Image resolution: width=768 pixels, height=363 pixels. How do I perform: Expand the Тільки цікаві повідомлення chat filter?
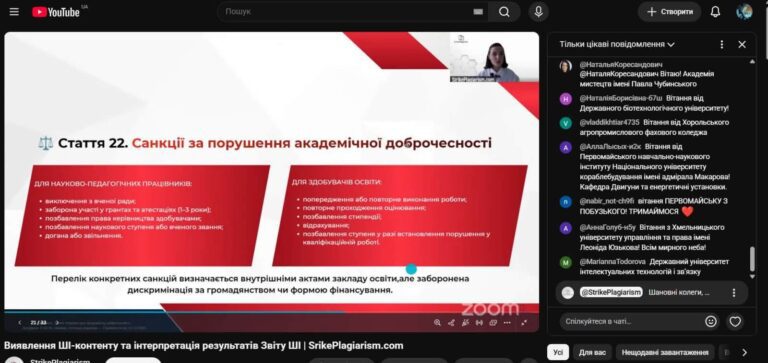tap(617, 44)
